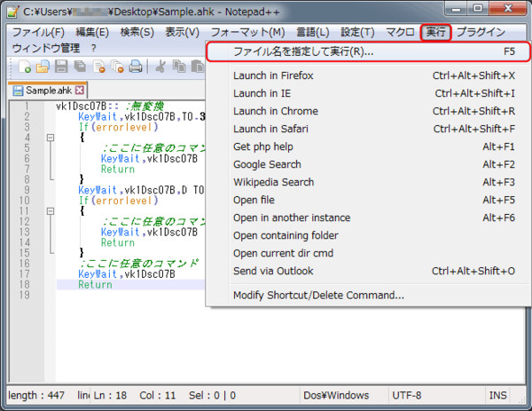Screen dimensions: 532x411
Task: Select Launch in Safari
Action: pos(369,129)
